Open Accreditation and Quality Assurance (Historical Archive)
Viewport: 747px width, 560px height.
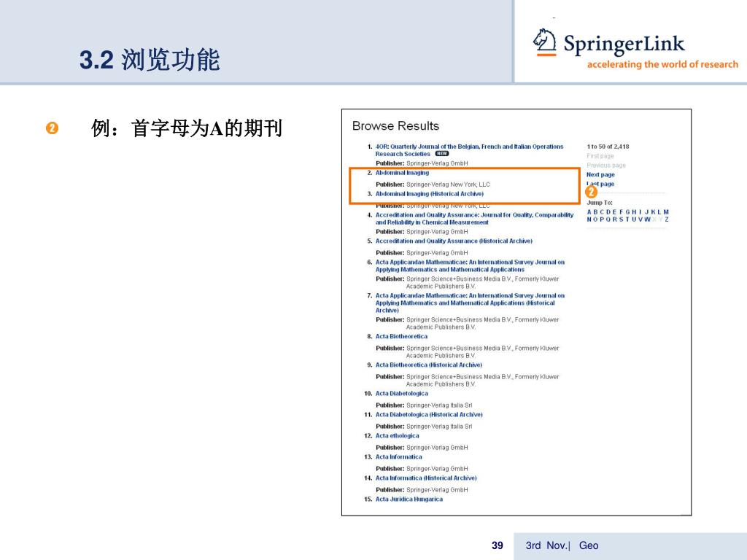pyautogui.click(x=454, y=241)
